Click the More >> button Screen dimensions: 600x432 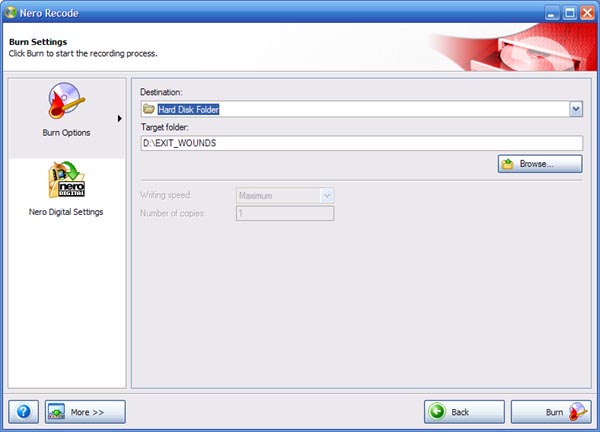[x=85, y=412]
